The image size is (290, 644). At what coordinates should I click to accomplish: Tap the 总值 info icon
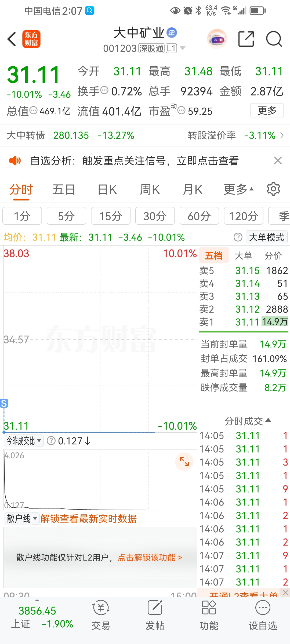[x=33, y=110]
